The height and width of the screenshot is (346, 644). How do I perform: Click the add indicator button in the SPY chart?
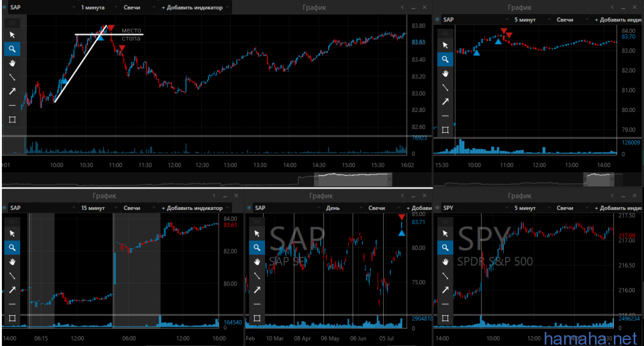tap(618, 208)
